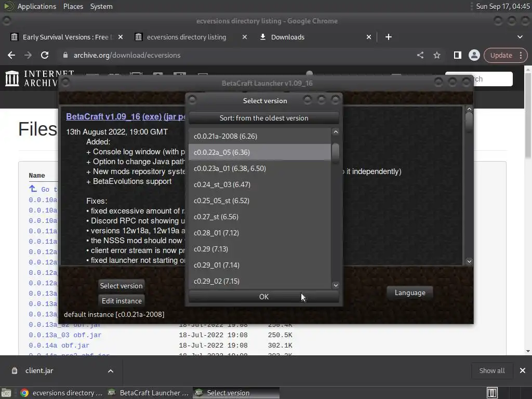Focus Chrome taskbar entry ecversions directory
Image resolution: width=532 pixels, height=399 pixels.
tap(61, 393)
